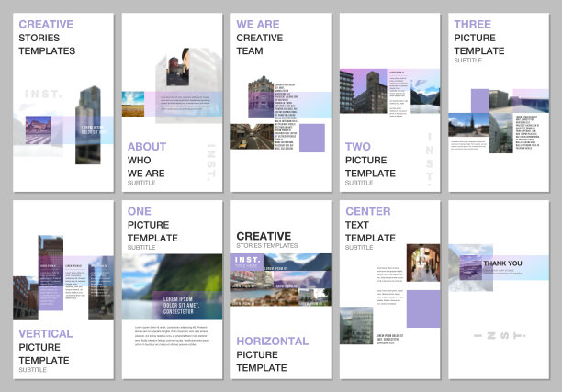Select the tall skyscraper photo in first card
Viewport: 562px width, 392px height.
[88, 124]
